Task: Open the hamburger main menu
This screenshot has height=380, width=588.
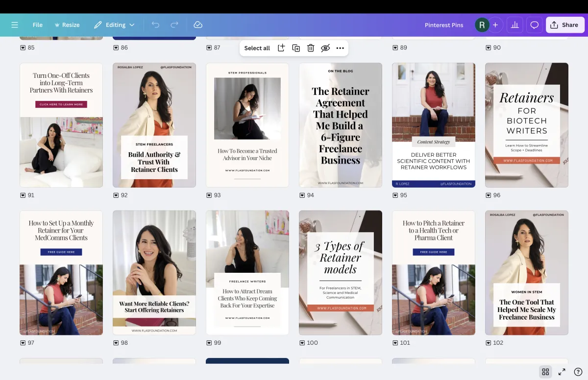Action: [x=15, y=25]
